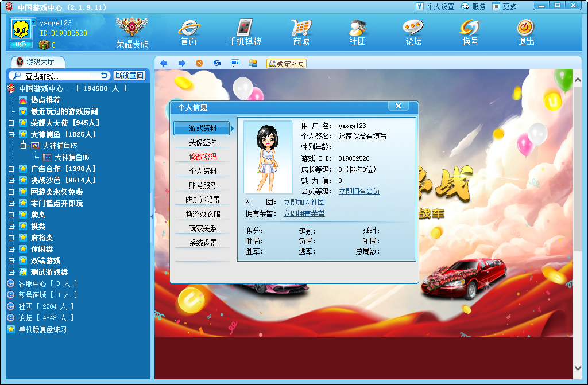
Task: Select 个人资料 in the dialog menu
Action: coord(203,171)
